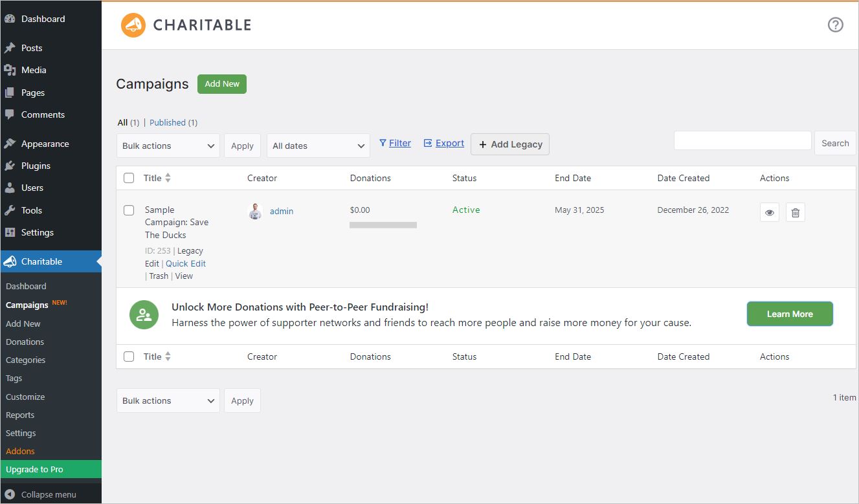
Task: Delete the campaign with the trash icon
Action: (795, 212)
